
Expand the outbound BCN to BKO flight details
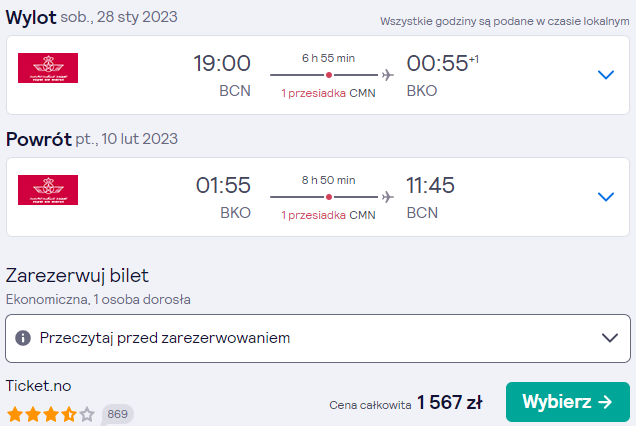tap(606, 75)
